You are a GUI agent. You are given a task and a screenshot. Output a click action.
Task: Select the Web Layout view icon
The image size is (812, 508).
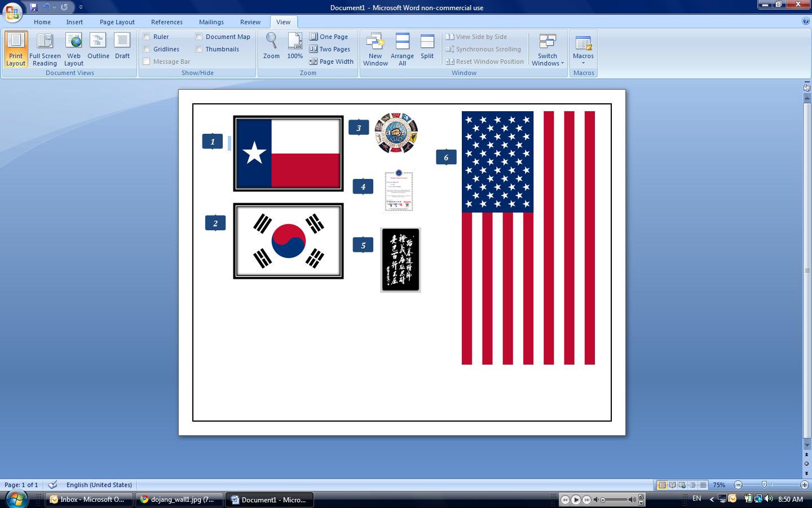[x=74, y=49]
